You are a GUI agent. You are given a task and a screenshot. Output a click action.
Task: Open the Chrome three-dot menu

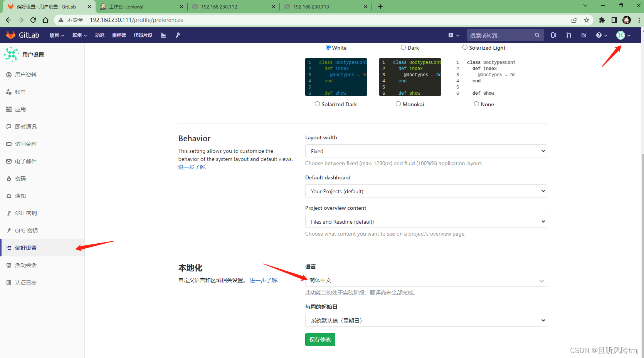coord(639,20)
